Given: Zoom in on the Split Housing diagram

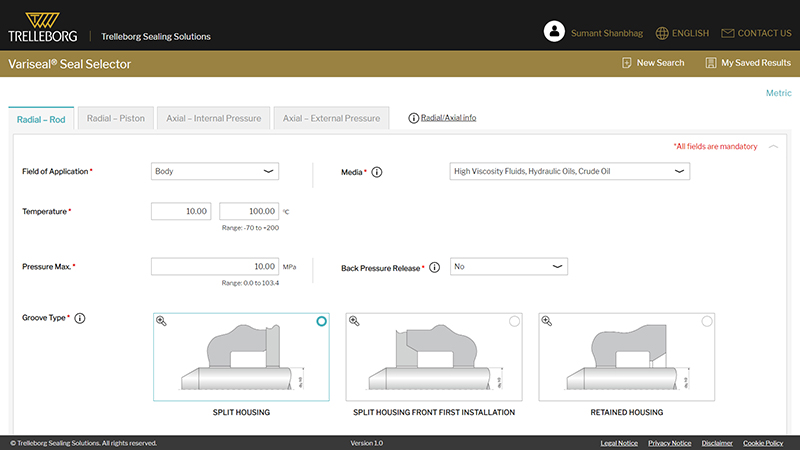Looking at the screenshot, I should 162,321.
